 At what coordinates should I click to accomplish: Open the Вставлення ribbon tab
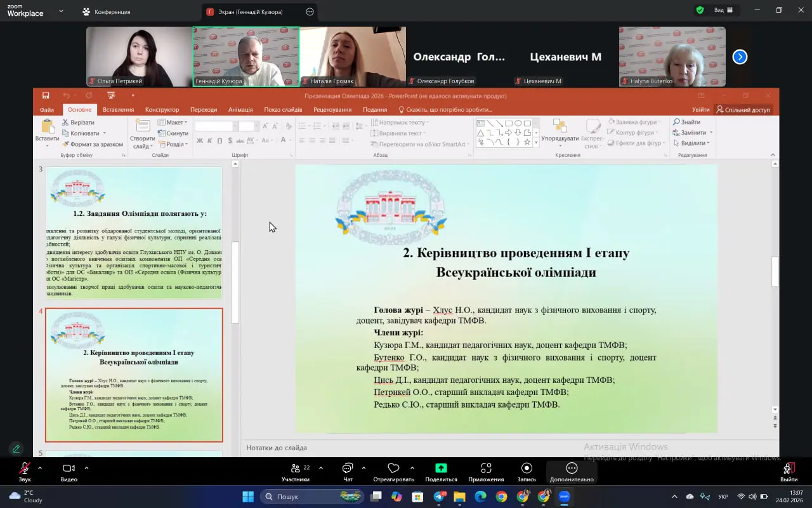coord(119,110)
